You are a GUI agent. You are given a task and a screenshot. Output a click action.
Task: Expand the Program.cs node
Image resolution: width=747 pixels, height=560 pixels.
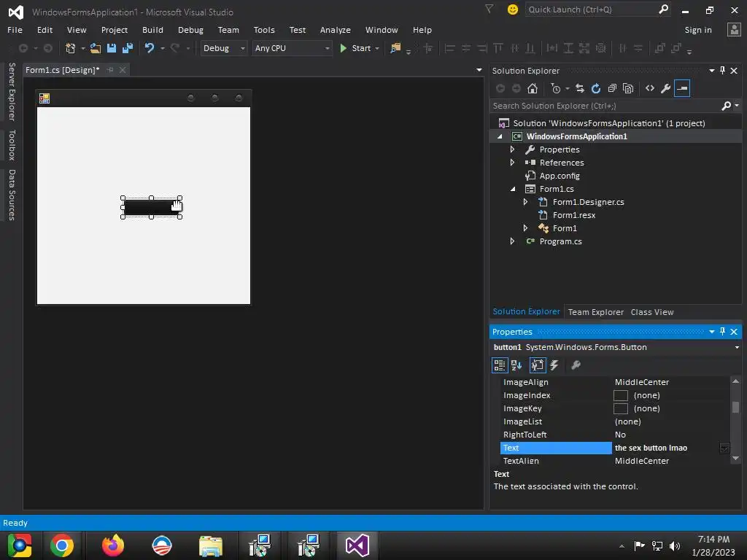(x=513, y=241)
